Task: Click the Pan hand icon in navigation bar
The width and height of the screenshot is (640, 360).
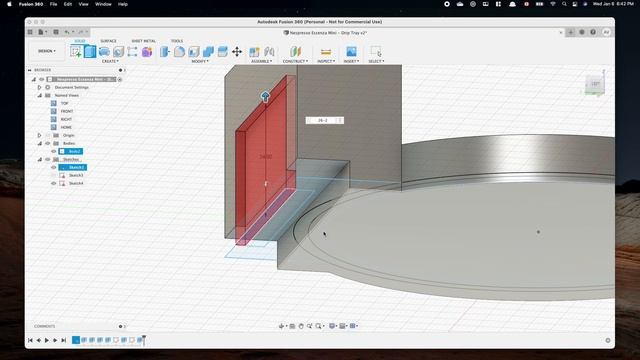Action: point(301,326)
